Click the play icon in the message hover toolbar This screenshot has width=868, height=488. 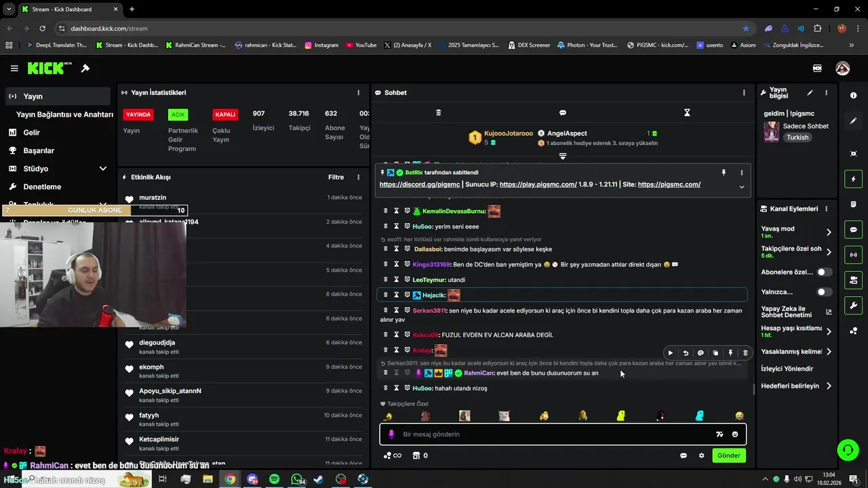pos(671,353)
